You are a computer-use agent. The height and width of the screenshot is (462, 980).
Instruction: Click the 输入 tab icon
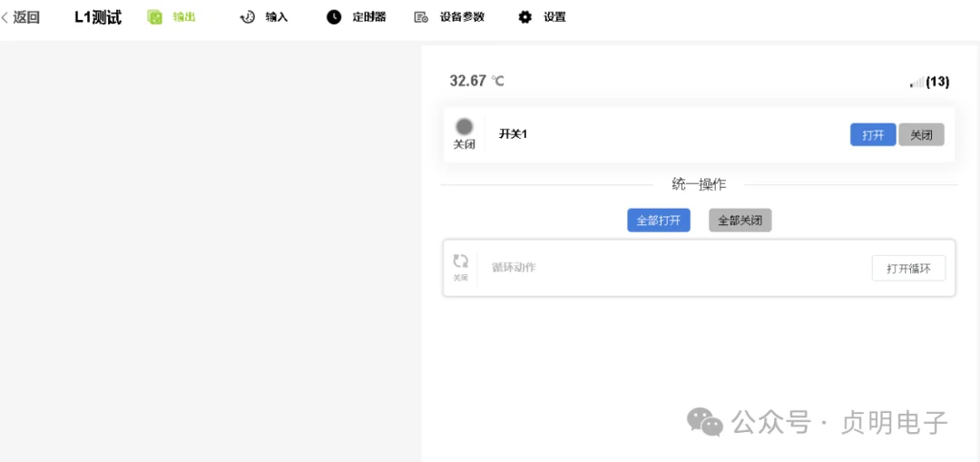pos(248,17)
